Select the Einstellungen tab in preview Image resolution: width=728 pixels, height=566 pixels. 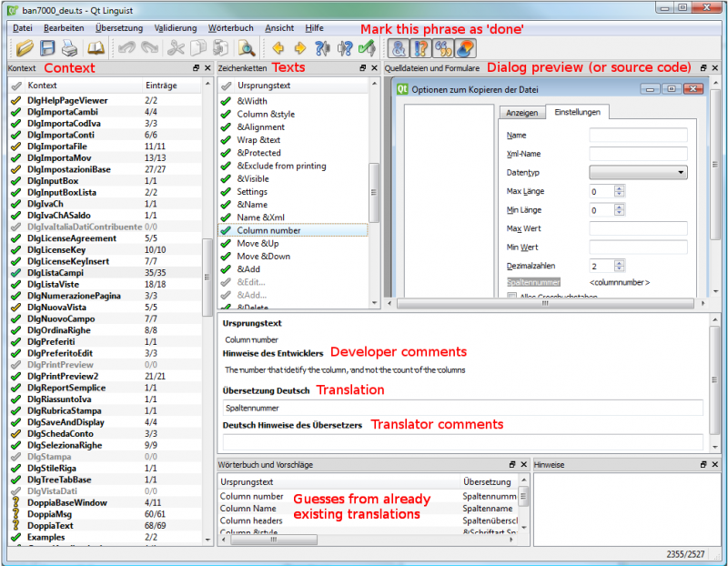(x=577, y=112)
